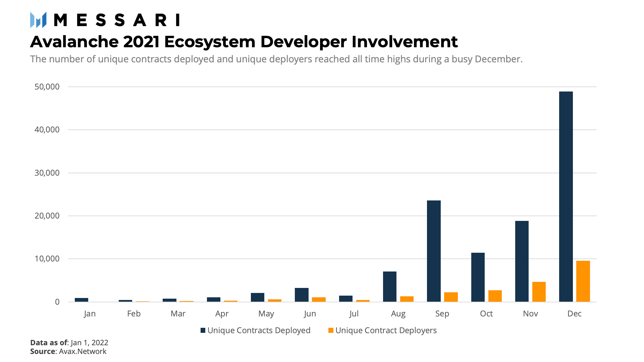This screenshot has width=644, height=362.
Task: Click the '30,000' y-axis value
Action: click(47, 173)
